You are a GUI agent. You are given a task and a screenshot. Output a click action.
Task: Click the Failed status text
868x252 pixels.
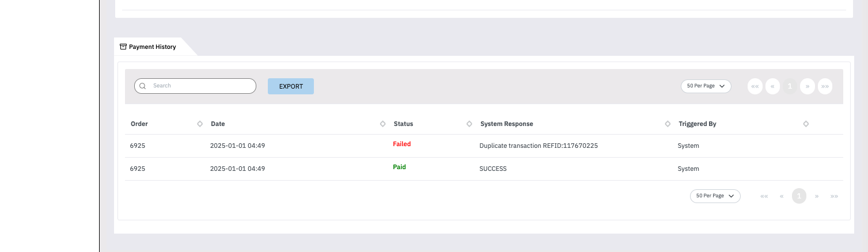click(402, 144)
